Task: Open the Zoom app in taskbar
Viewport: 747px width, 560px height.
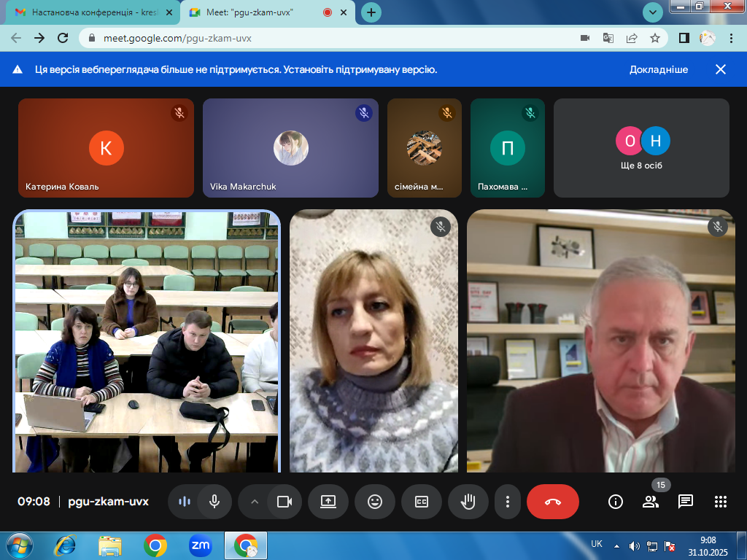Action: coord(200,545)
